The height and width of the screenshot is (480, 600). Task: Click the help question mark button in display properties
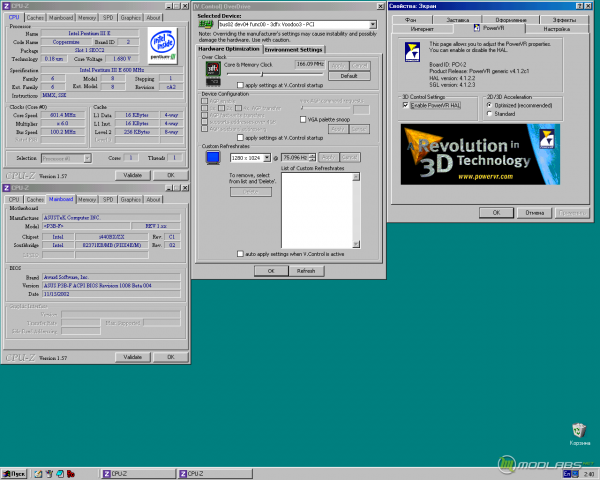click(579, 6)
